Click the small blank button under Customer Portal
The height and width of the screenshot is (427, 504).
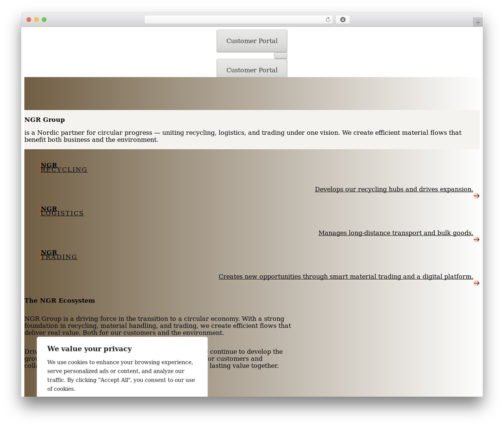(x=281, y=56)
